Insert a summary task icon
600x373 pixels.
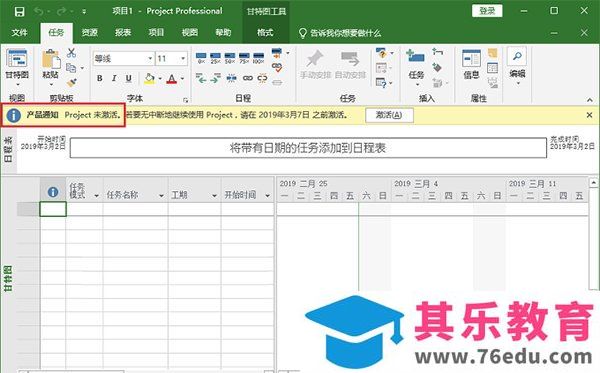coord(437,52)
